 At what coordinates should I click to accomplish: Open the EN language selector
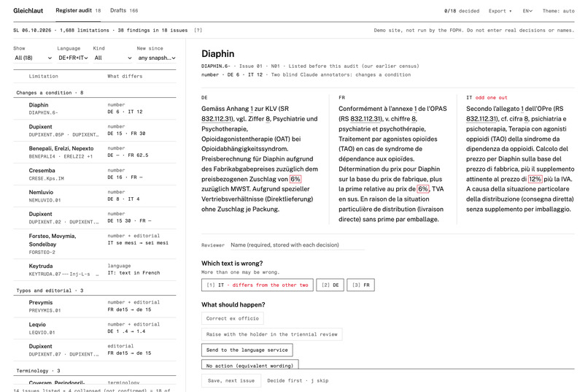pyautogui.click(x=527, y=11)
